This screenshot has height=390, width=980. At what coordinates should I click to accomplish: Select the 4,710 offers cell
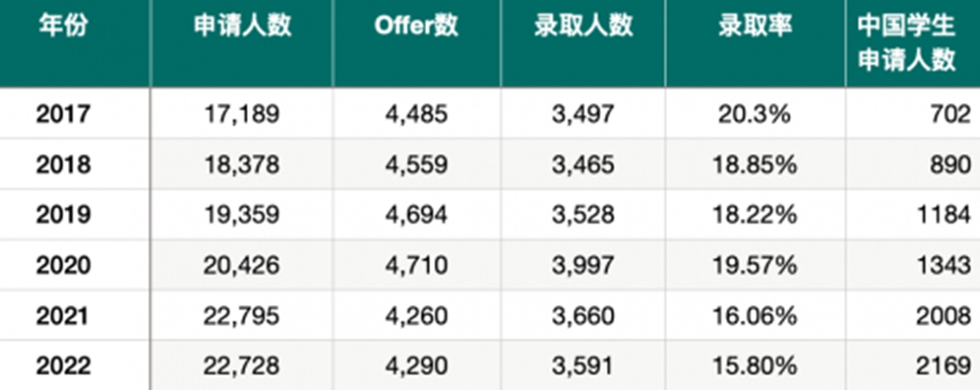[416, 267]
